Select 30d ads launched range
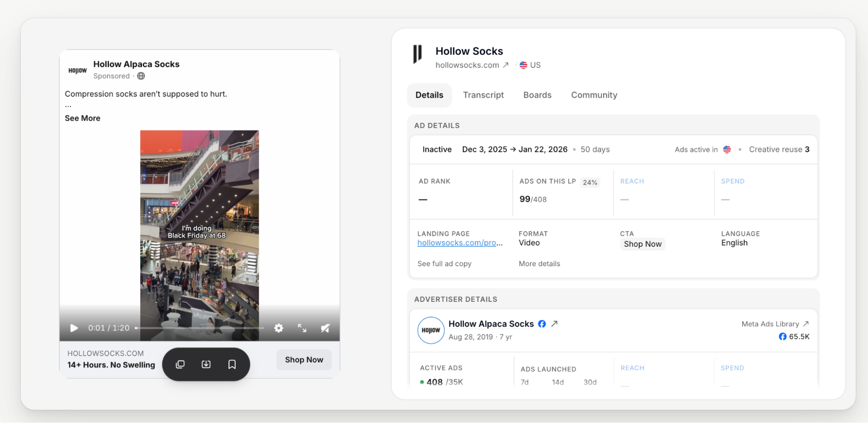Screen dimensions: 868x423 coord(590,382)
